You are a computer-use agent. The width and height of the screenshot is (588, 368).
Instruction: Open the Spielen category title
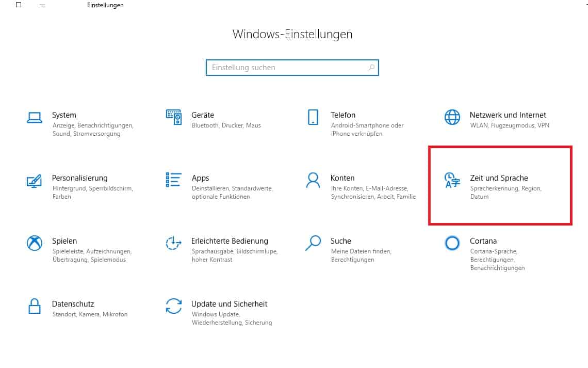64,241
